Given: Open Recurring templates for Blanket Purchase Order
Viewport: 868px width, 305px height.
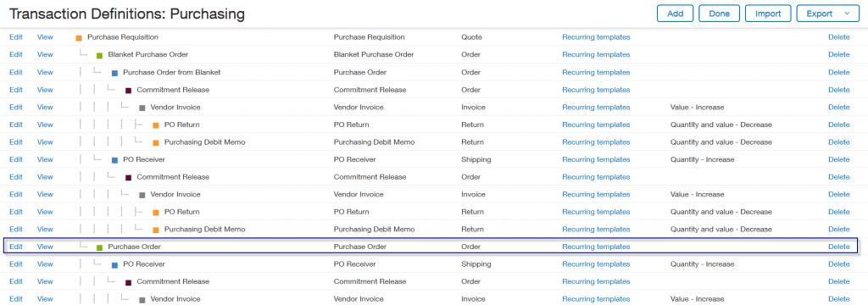Looking at the screenshot, I should [x=596, y=54].
